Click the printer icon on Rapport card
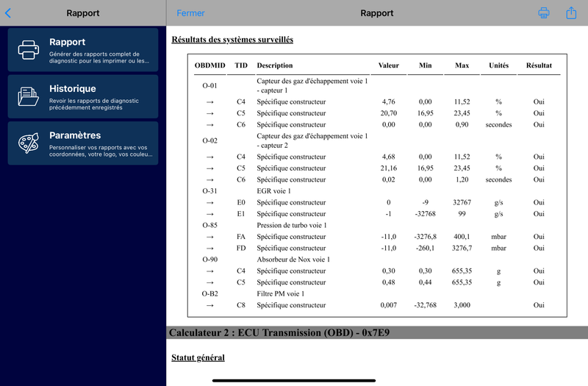 tap(29, 50)
